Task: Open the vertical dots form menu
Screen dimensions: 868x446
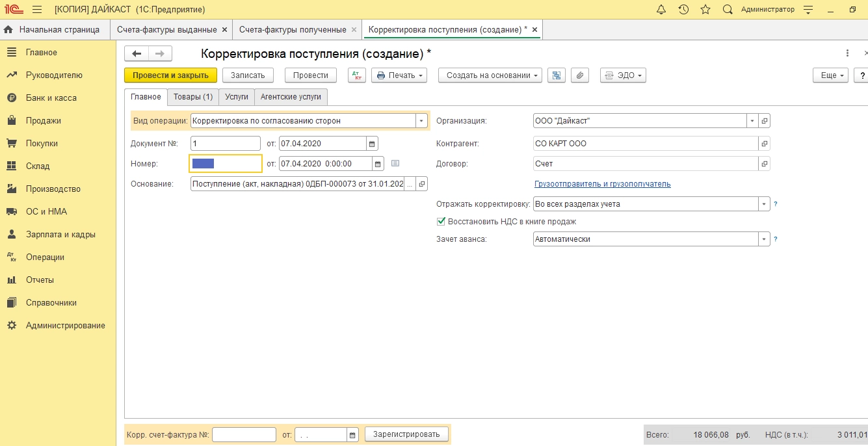Action: click(x=847, y=53)
